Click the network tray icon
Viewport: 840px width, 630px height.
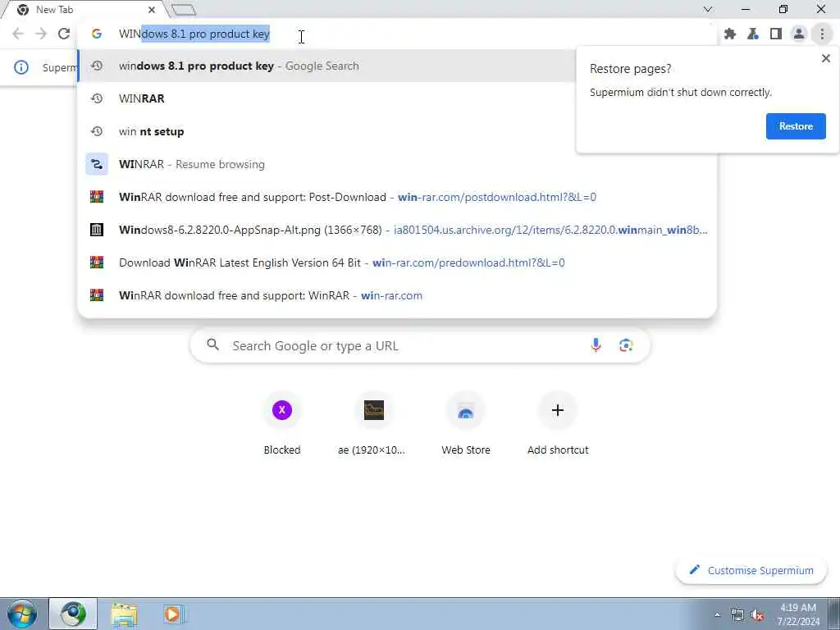[737, 614]
